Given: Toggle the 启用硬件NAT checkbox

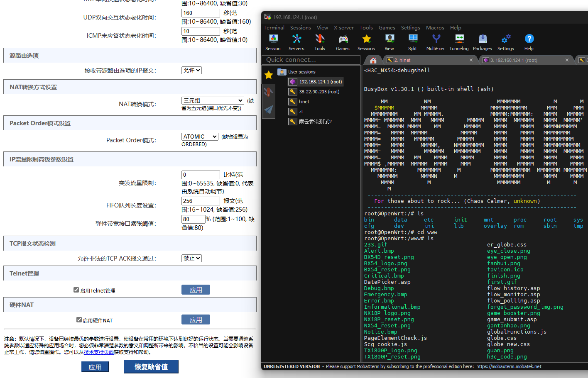Looking at the screenshot, I should click(x=79, y=320).
